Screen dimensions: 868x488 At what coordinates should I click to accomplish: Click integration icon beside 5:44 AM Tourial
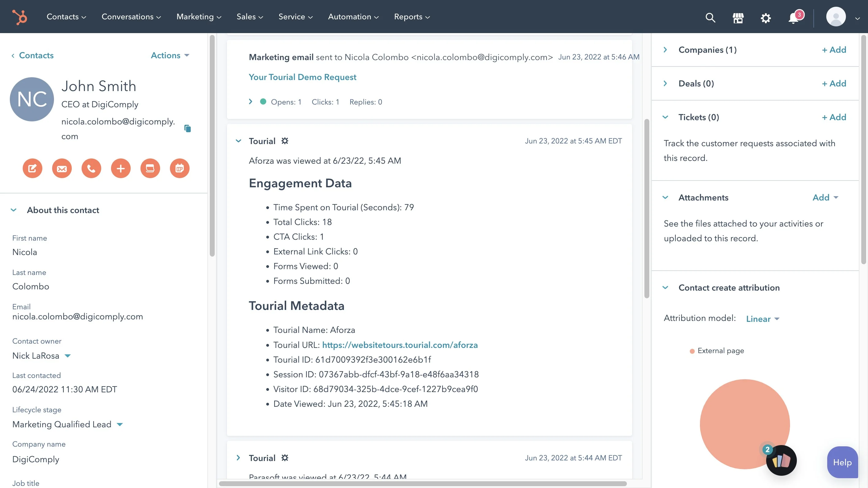click(285, 458)
